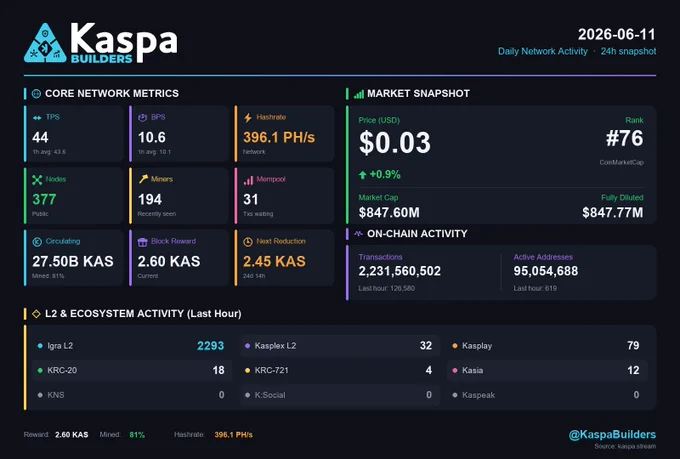Select the TPS value 44
The height and width of the screenshot is (459, 680).
pyautogui.click(x=40, y=138)
